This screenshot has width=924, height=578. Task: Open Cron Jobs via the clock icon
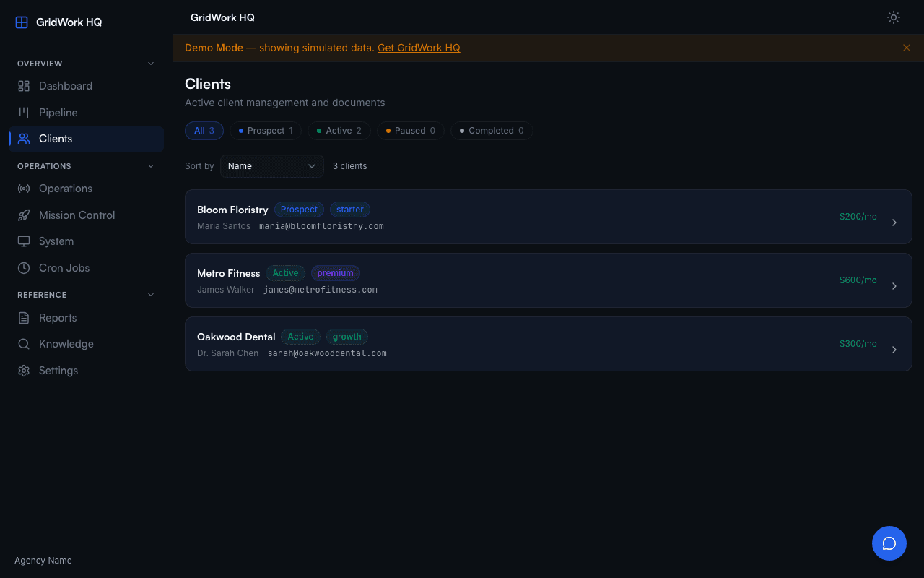click(x=24, y=267)
